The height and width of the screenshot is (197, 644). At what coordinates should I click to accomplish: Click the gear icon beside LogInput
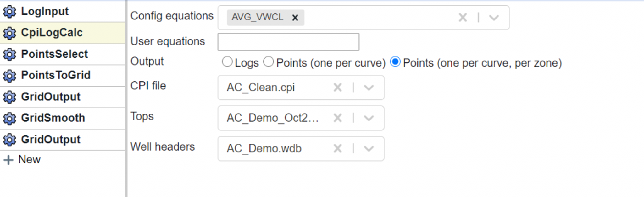tap(9, 12)
